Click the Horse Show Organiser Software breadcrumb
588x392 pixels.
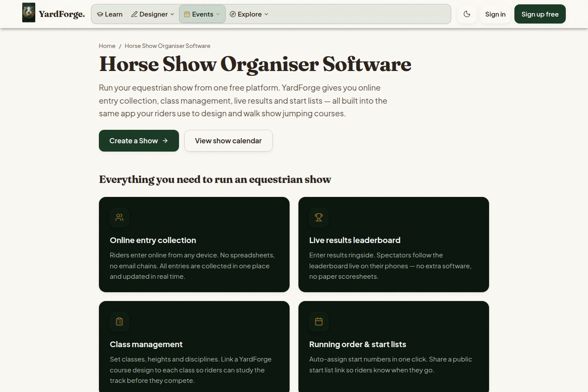pyautogui.click(x=167, y=46)
